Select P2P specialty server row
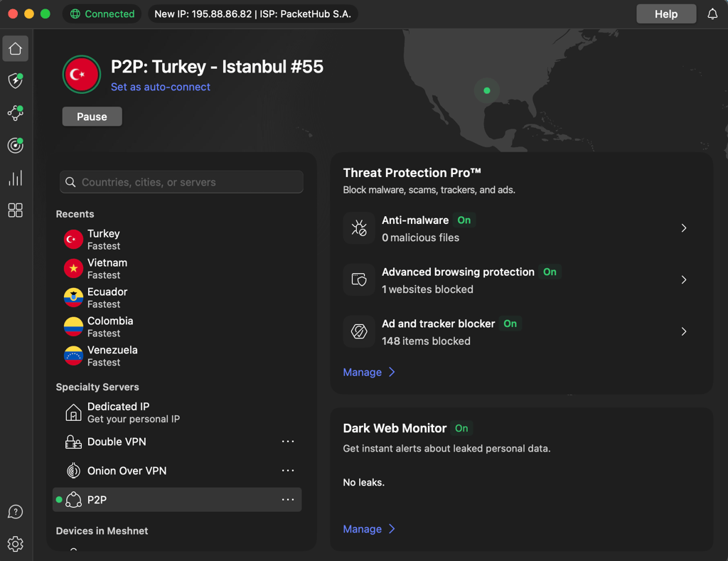728x561 pixels. tap(177, 500)
